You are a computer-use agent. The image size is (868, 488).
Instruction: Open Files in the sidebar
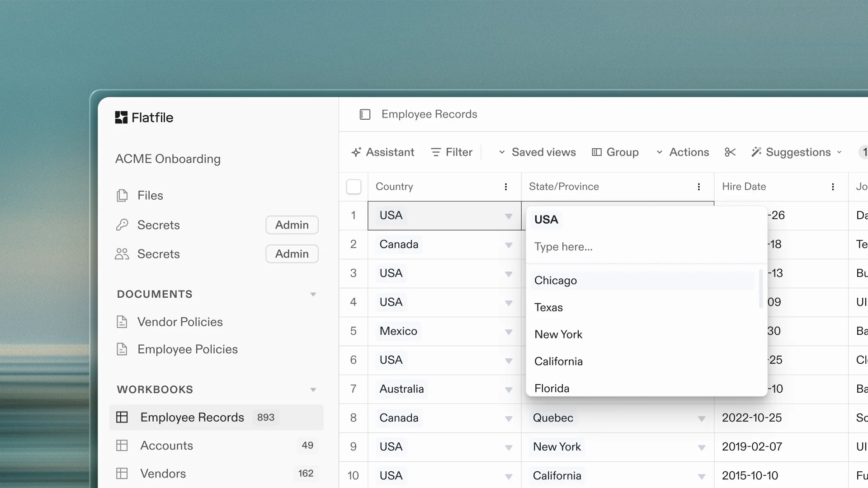150,195
